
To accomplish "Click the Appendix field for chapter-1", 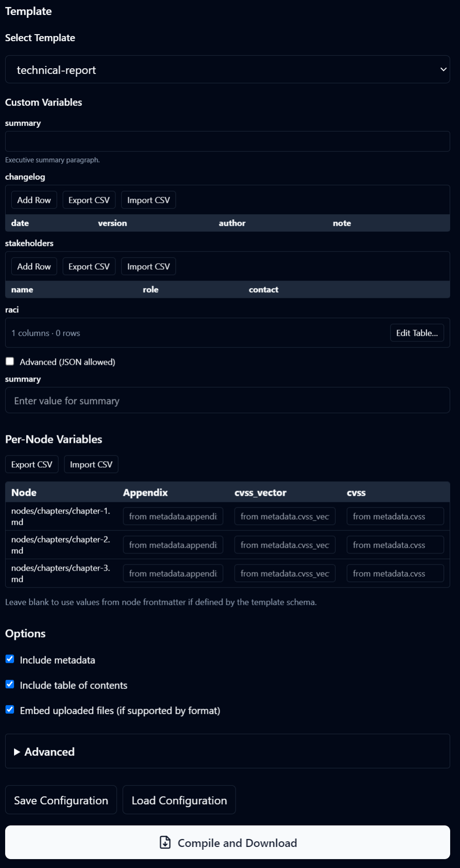I will (173, 516).
